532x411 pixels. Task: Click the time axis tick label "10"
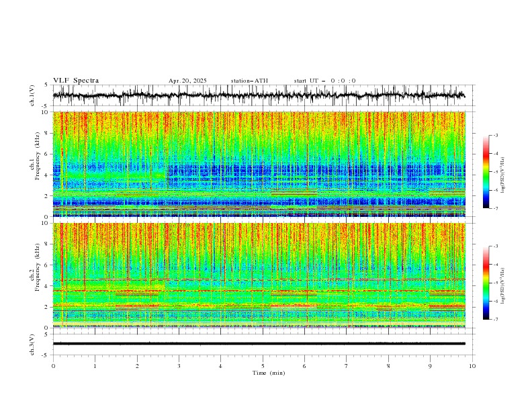click(472, 366)
